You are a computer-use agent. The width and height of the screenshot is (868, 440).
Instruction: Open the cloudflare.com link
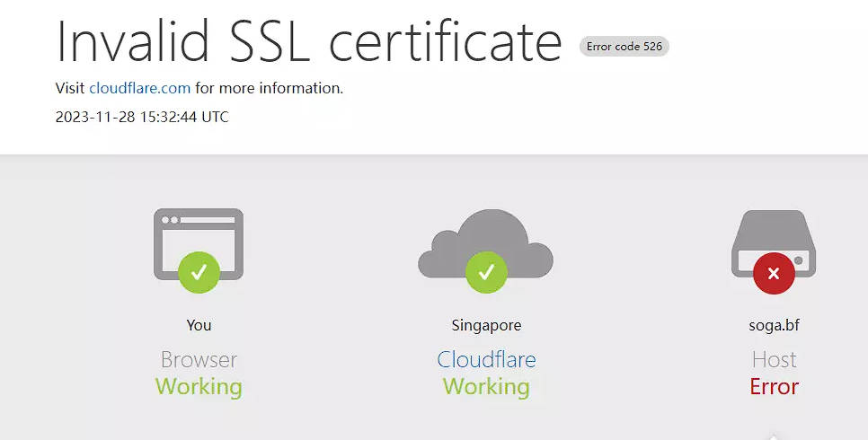[139, 88]
